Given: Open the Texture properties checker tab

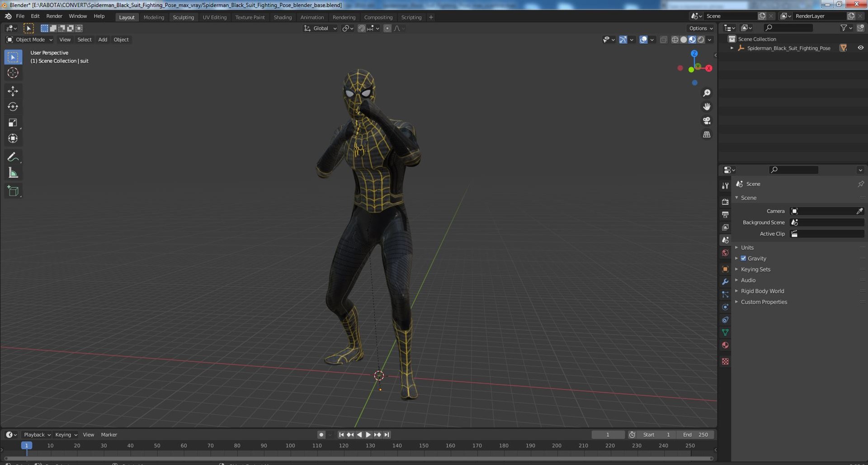Looking at the screenshot, I should click(725, 361).
